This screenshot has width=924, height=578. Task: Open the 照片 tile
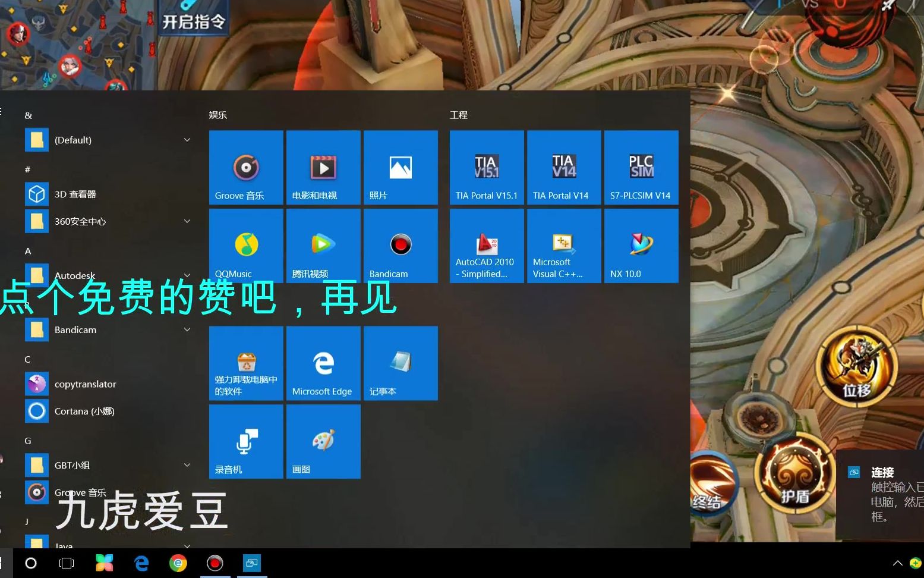(x=400, y=168)
